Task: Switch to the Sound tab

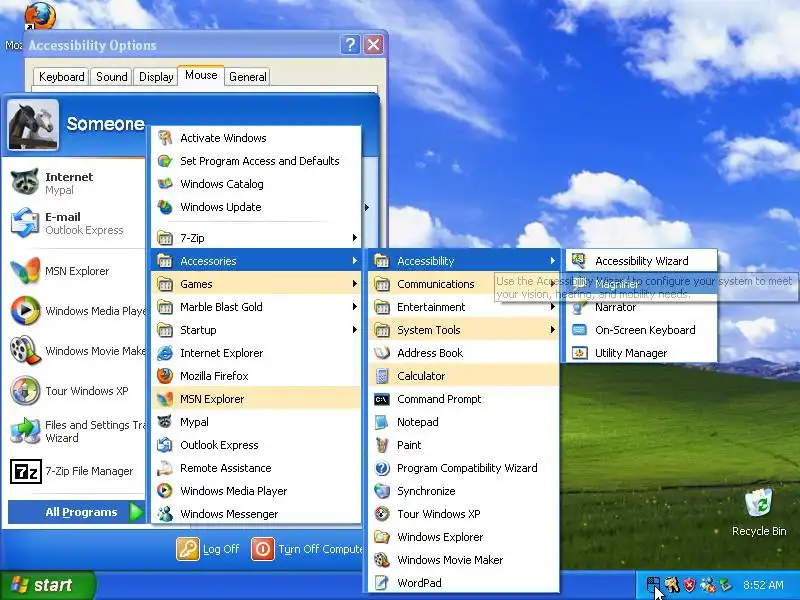Action: tap(111, 77)
